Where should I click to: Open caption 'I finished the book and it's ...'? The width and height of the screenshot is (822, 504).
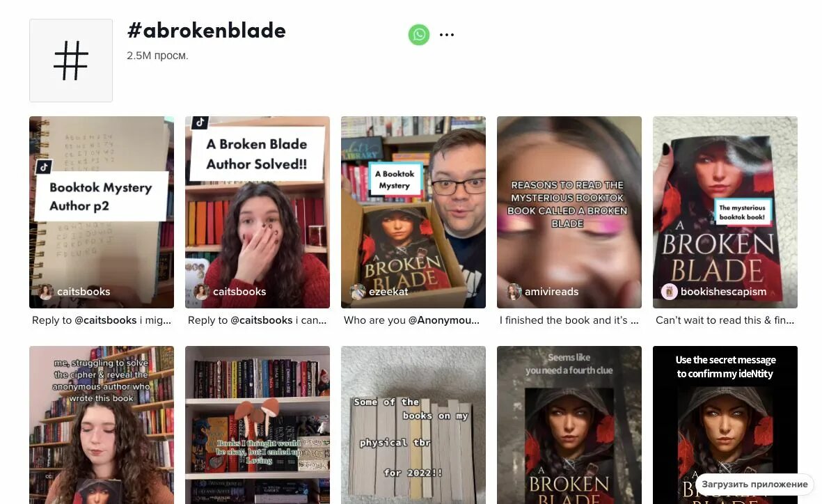pos(569,320)
